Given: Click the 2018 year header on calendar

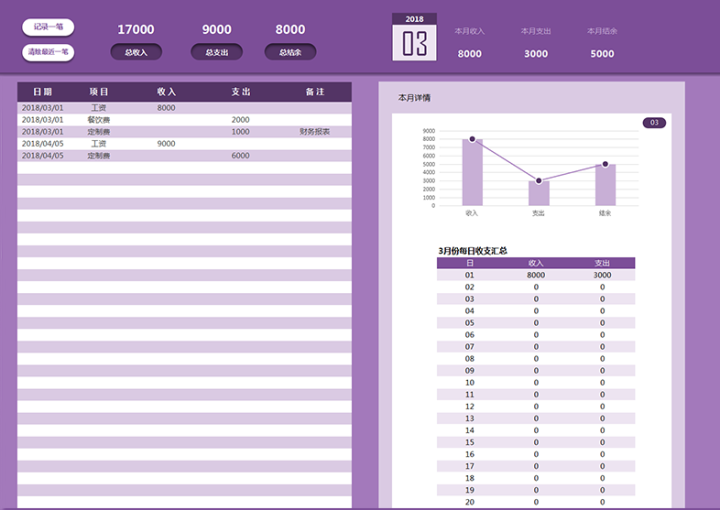Looking at the screenshot, I should pyautogui.click(x=414, y=19).
